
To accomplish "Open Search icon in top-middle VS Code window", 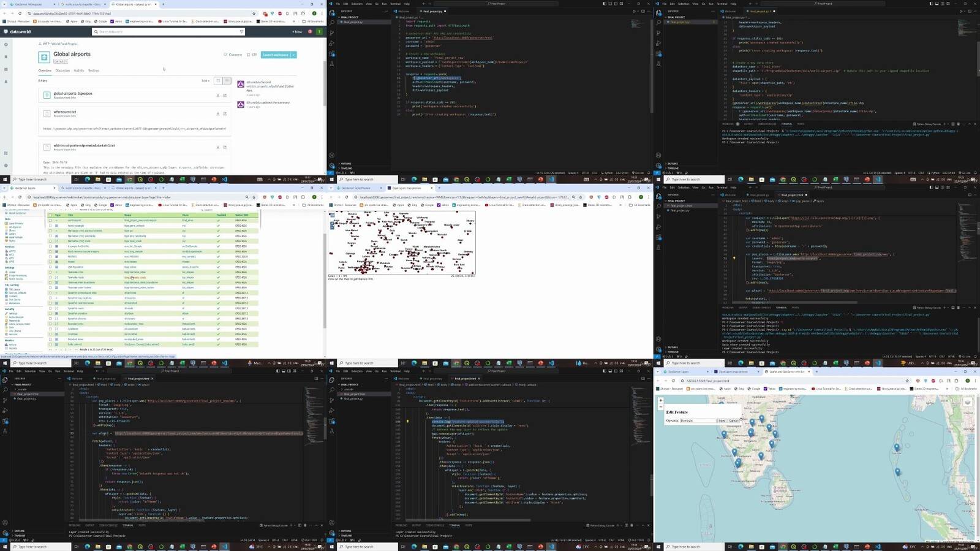I will [332, 23].
